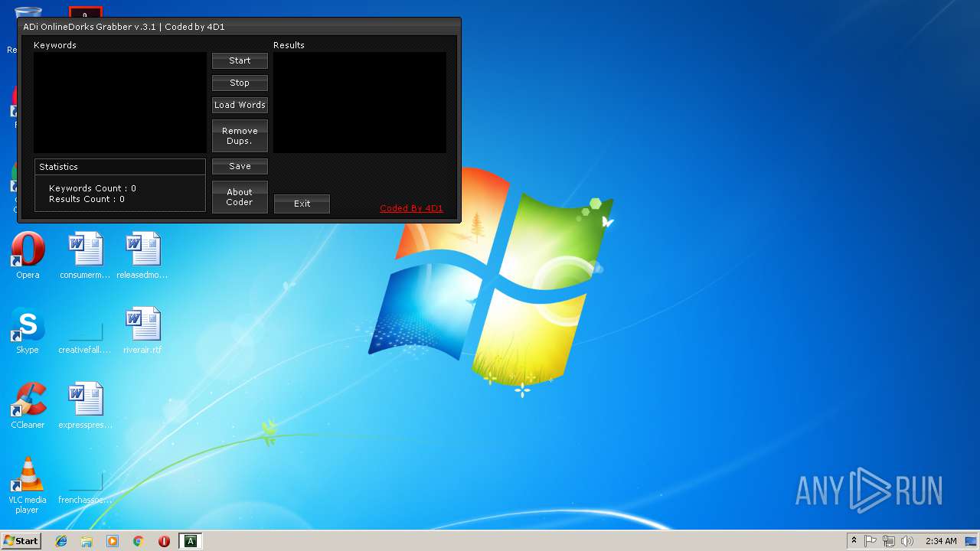Open the network tray icon

point(889,541)
